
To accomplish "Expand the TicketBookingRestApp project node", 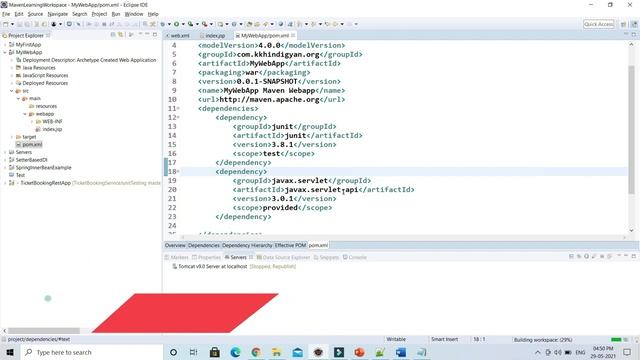I will [5, 183].
